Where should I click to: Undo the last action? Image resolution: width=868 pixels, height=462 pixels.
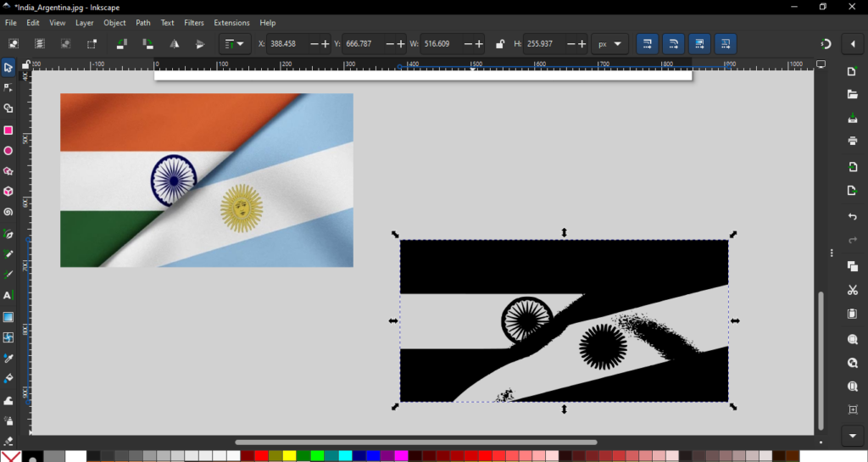click(x=853, y=216)
